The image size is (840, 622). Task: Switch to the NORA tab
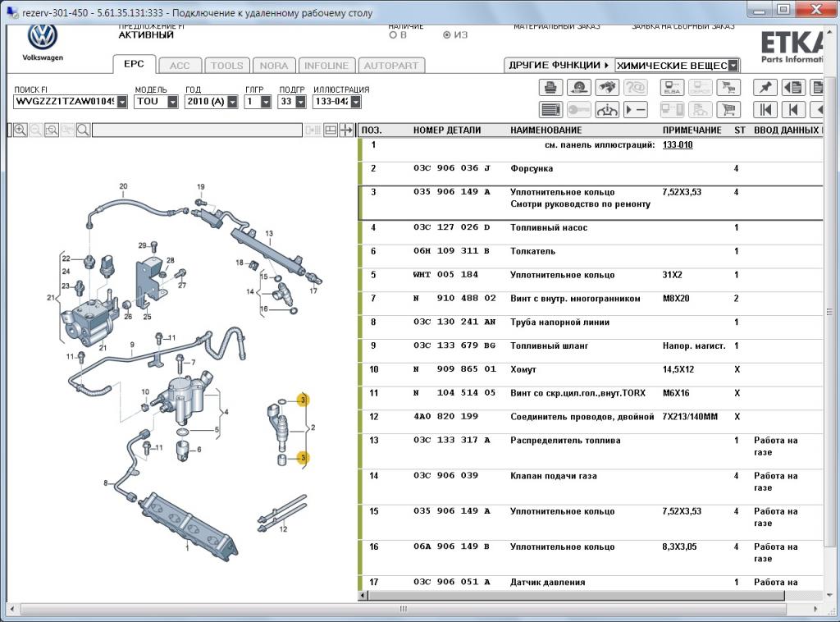274,66
